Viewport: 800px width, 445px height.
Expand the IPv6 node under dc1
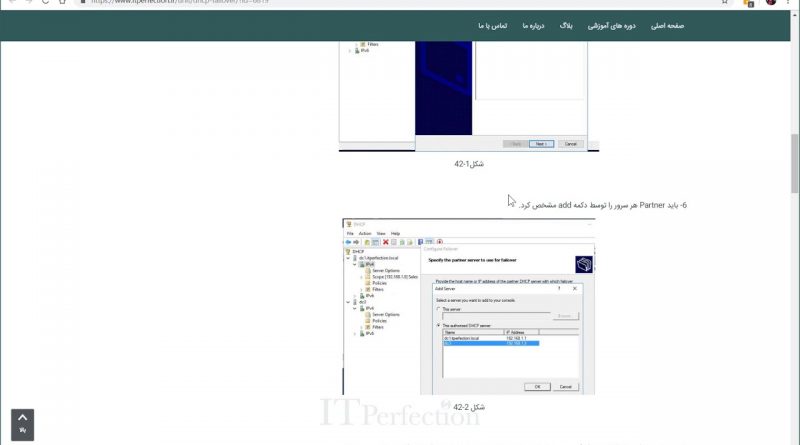tap(355, 296)
